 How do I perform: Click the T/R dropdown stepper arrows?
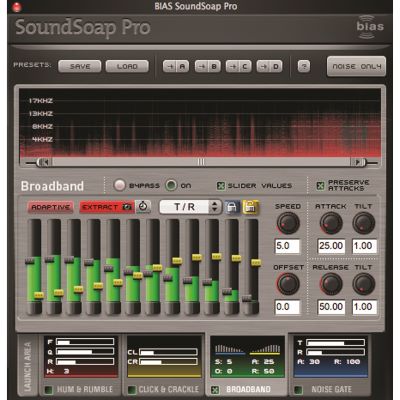(x=215, y=207)
